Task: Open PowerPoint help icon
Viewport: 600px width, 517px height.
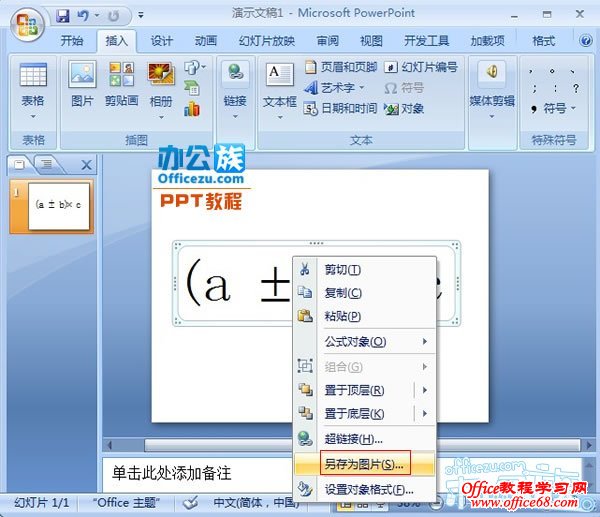Action: 586,40
